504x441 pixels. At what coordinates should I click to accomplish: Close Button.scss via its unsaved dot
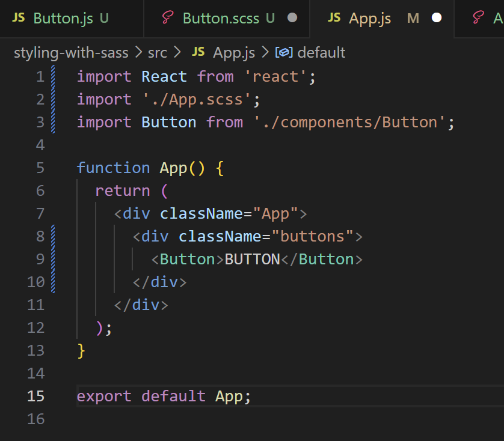point(292,17)
